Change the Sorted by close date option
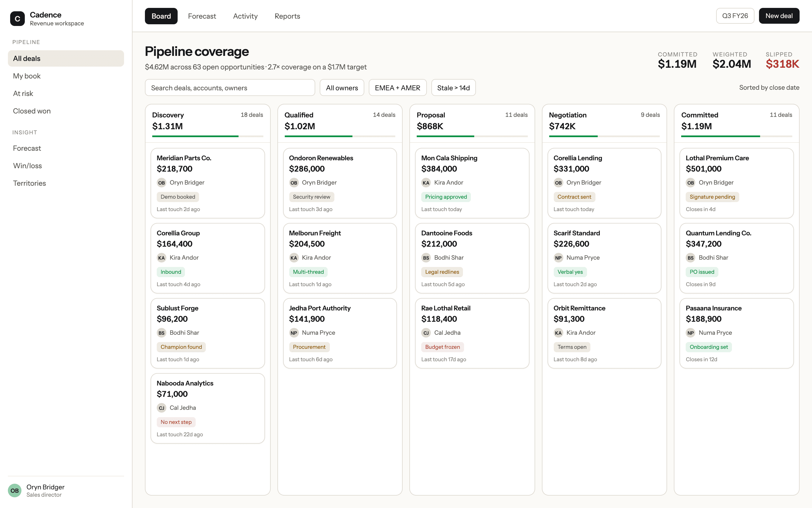This screenshot has height=508, width=812. (769, 87)
